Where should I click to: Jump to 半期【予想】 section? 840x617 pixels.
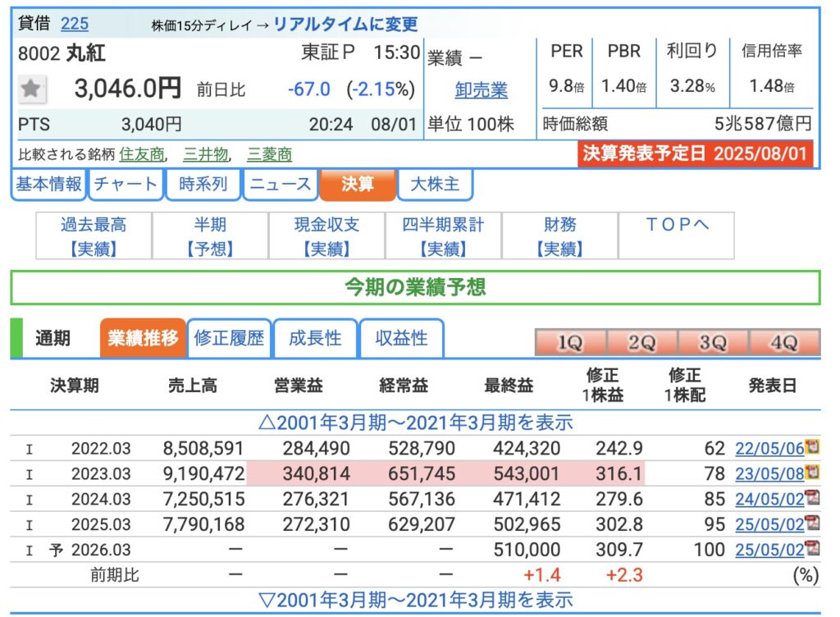(210, 236)
